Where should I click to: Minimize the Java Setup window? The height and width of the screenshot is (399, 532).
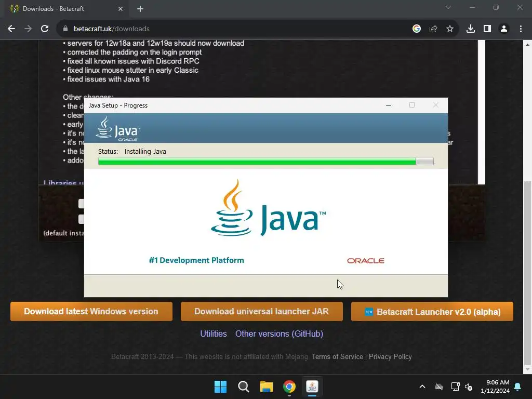pos(389,105)
